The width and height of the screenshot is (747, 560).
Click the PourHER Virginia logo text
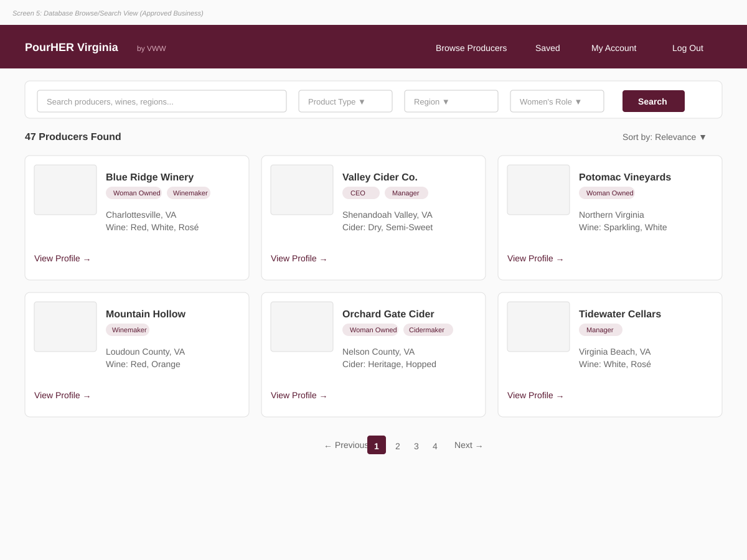(72, 47)
